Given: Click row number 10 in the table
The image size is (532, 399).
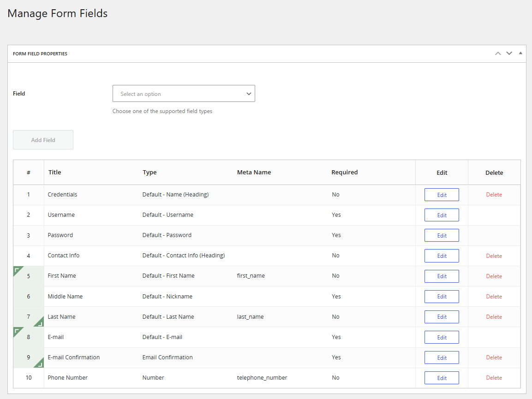Looking at the screenshot, I should 29,378.
